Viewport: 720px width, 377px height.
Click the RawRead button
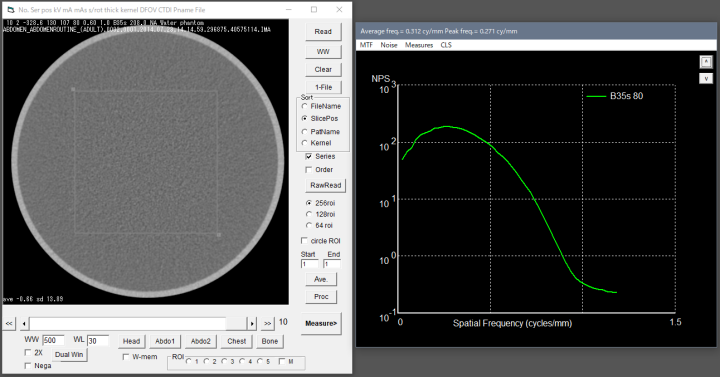[x=326, y=186]
